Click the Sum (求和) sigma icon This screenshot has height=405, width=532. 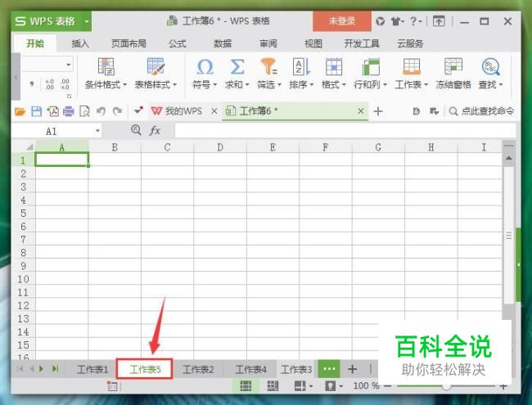pos(237,66)
